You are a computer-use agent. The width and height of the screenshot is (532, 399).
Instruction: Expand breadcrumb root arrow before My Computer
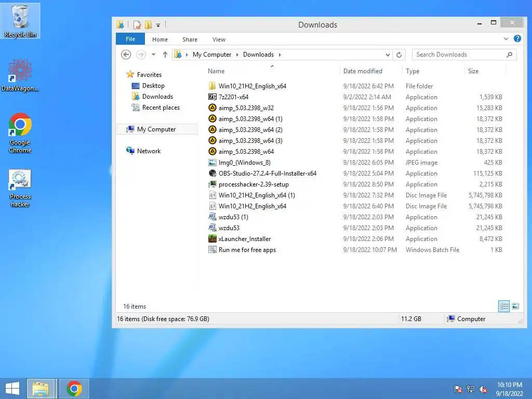pyautogui.click(x=187, y=55)
